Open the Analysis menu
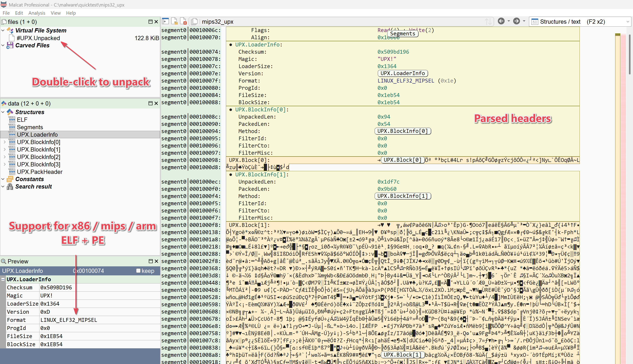 pos(37,13)
